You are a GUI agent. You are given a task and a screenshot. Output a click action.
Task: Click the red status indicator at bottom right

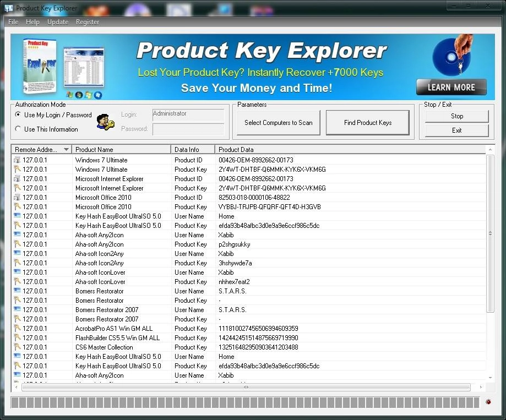488,402
